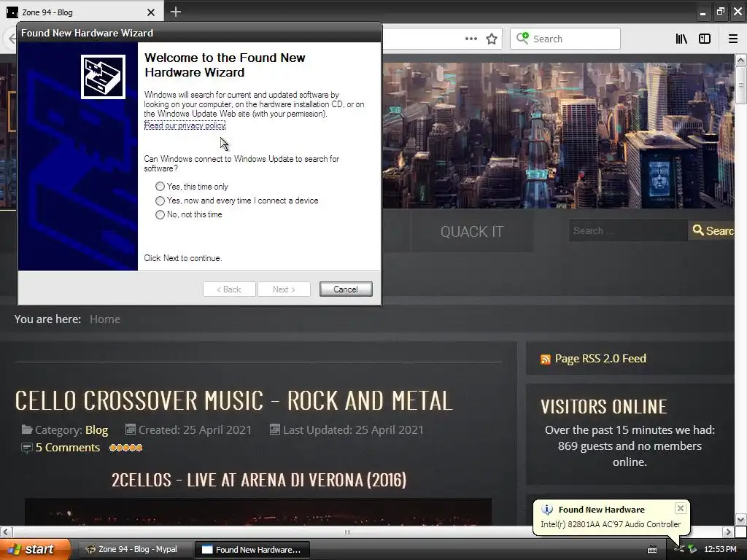Close the Zone 94 - Blog tab
Viewport: 747px width, 560px height.
151,12
